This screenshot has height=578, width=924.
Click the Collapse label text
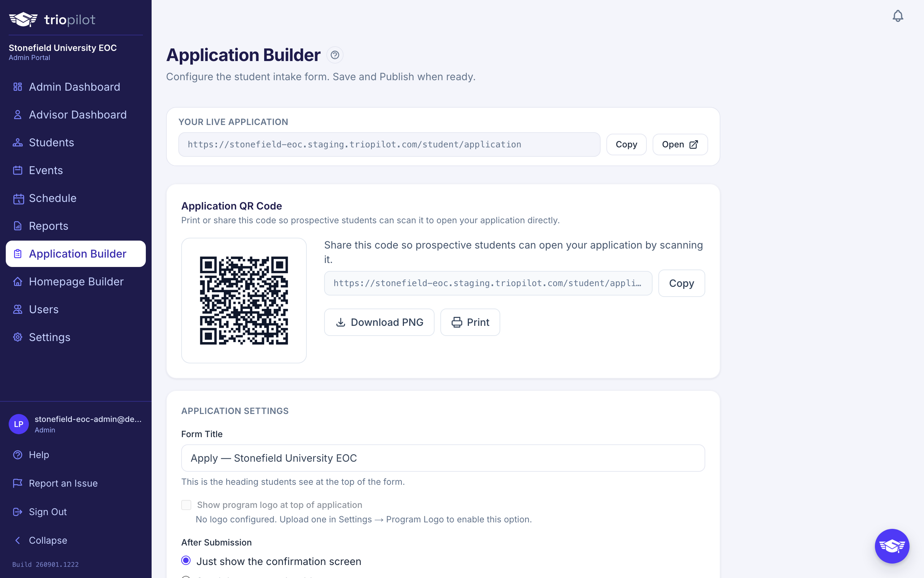(48, 540)
